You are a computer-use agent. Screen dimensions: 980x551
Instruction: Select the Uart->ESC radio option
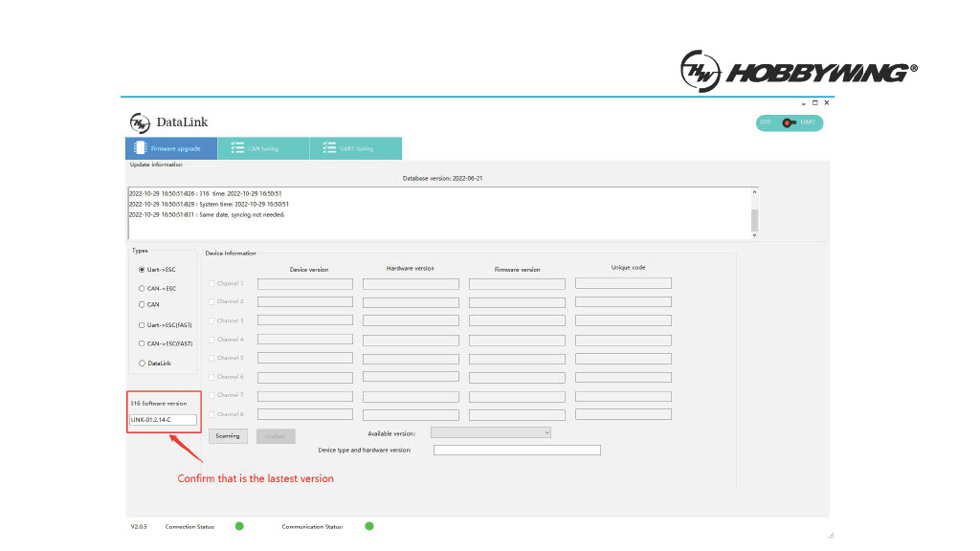(143, 270)
